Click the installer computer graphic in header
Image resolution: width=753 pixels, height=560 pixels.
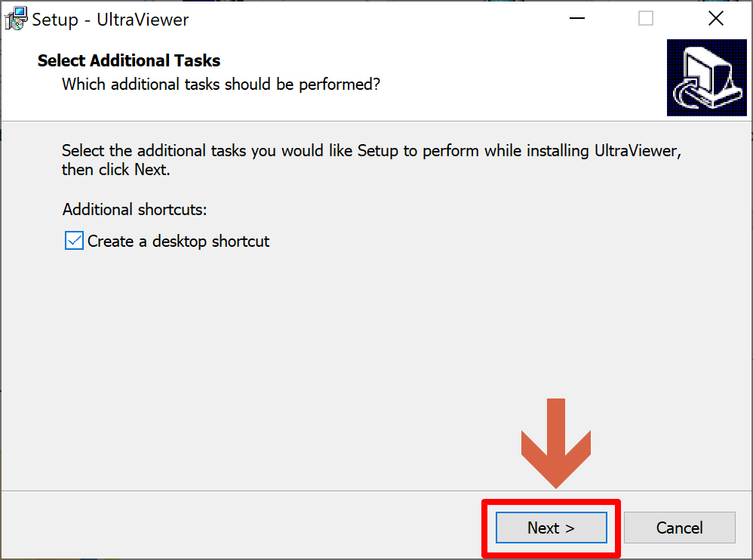click(x=706, y=77)
